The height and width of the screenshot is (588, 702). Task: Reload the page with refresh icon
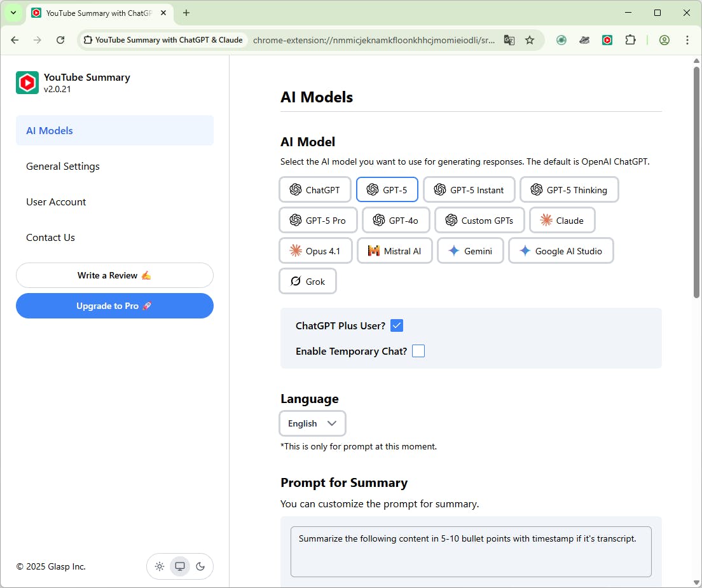coord(60,40)
